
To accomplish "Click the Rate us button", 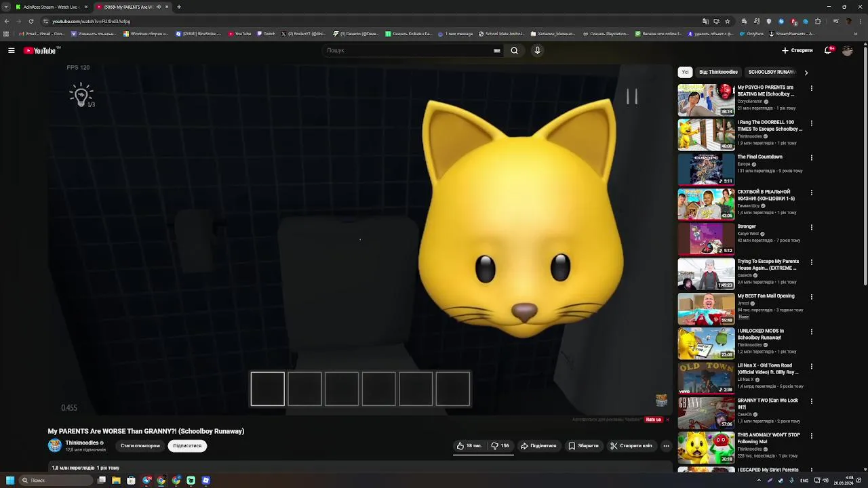I will point(654,420).
